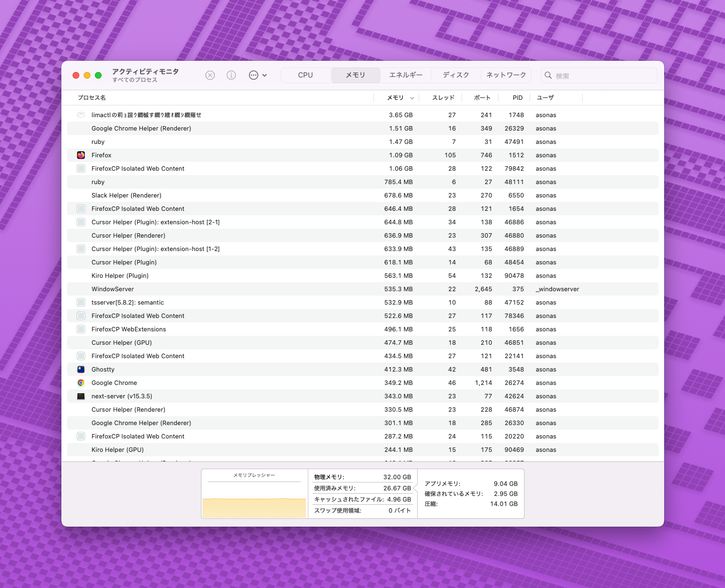
Task: Click PID 3548 in the Ghostty row
Action: coord(516,369)
